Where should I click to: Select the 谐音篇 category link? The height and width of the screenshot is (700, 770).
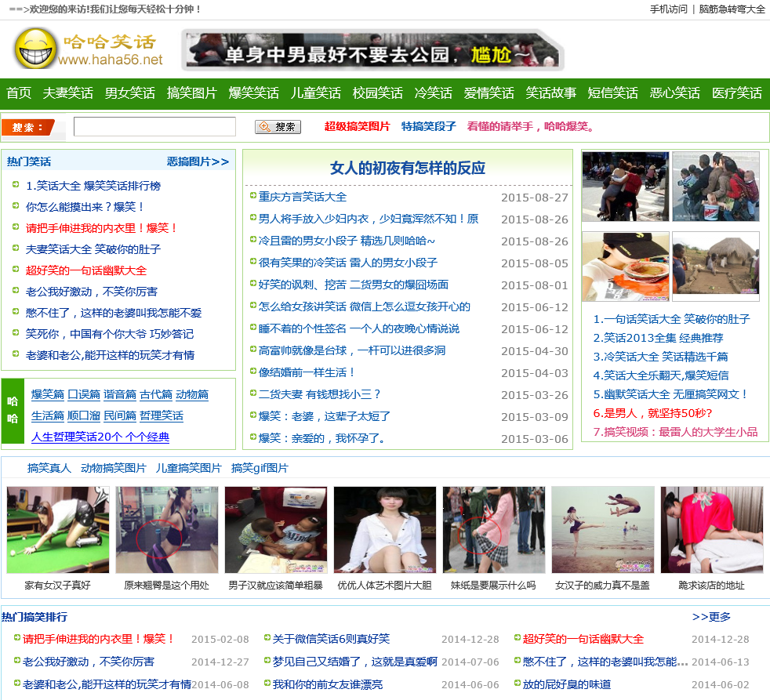point(120,394)
